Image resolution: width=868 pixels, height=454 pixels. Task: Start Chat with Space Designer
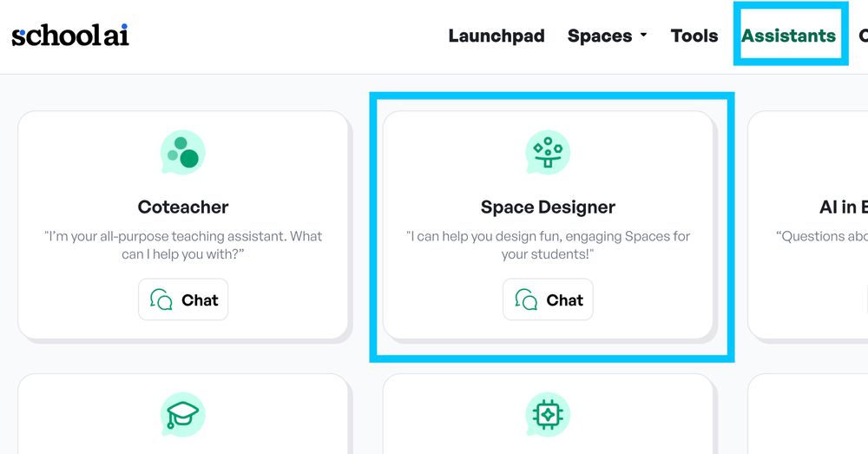point(548,299)
